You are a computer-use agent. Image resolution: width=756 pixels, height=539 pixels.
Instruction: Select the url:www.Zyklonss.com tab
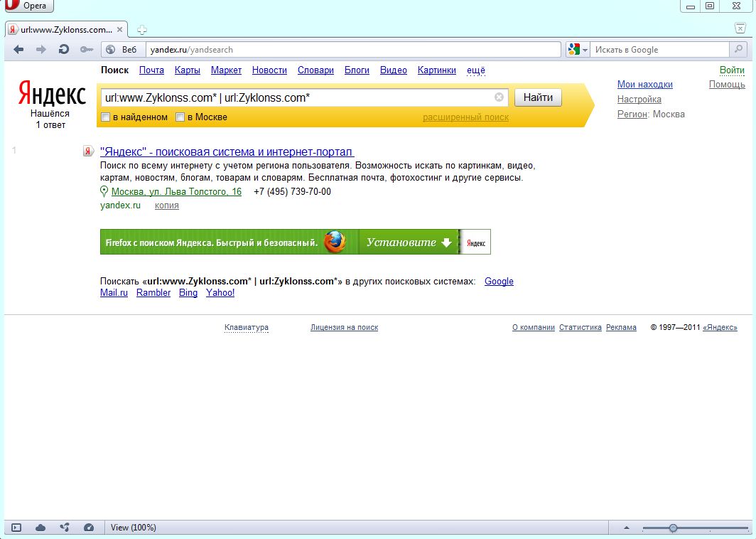click(66, 29)
